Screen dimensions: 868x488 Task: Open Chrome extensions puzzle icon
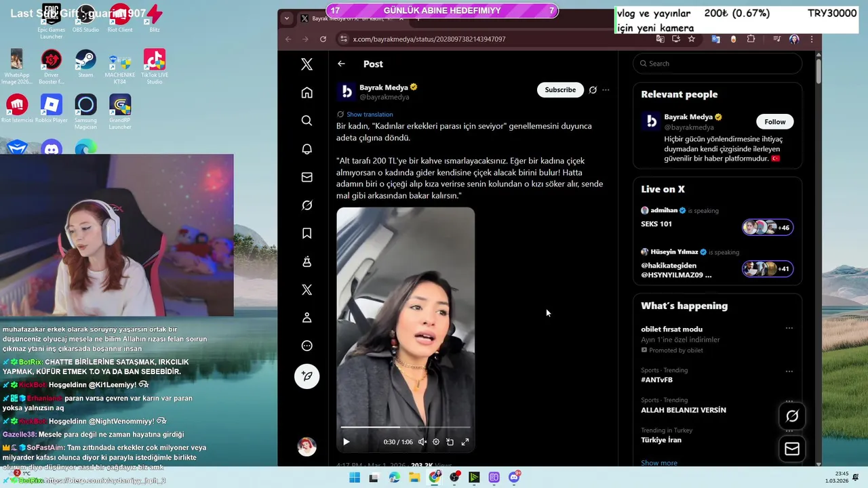751,39
